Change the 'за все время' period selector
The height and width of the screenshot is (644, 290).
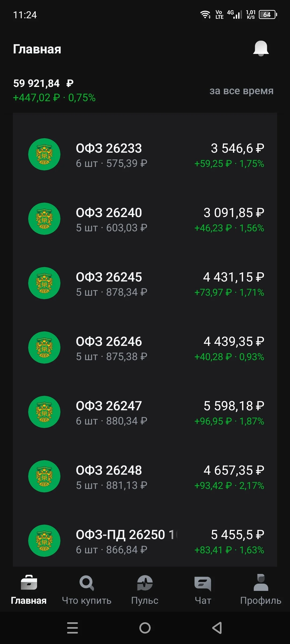click(241, 91)
